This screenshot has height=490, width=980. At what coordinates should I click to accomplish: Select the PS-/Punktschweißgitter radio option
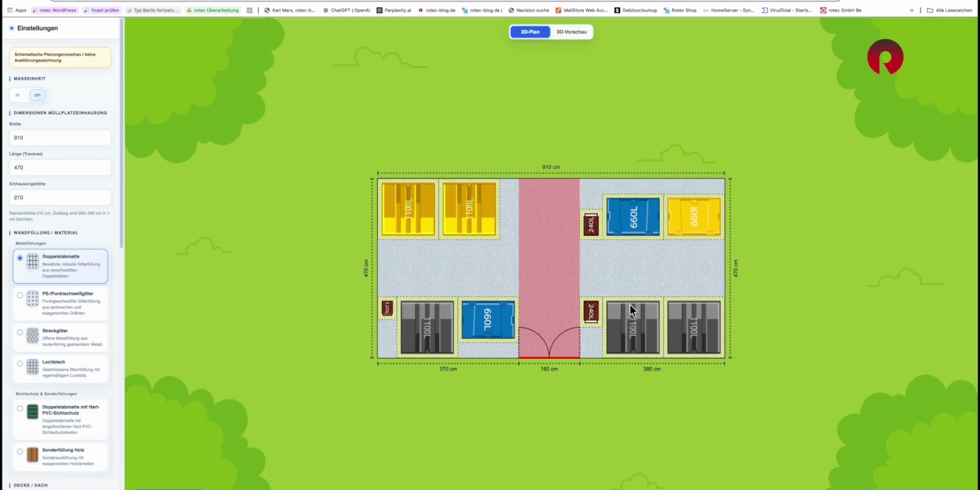(20, 295)
